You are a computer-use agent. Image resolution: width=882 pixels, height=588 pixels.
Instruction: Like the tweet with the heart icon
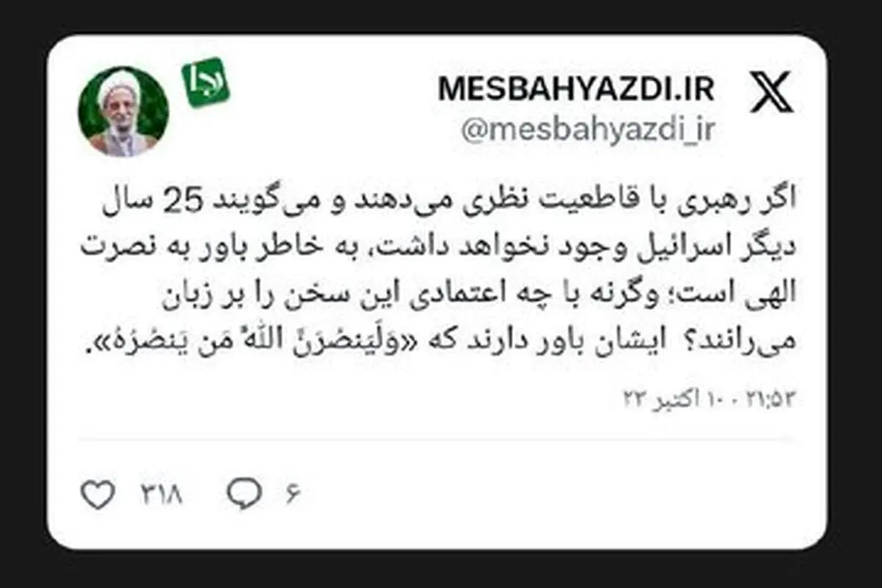[98, 495]
